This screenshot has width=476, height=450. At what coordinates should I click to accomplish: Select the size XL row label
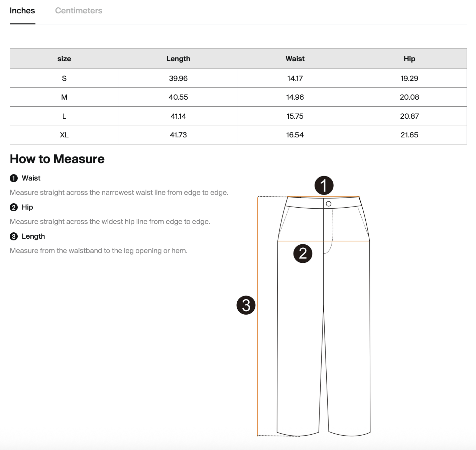click(x=64, y=135)
